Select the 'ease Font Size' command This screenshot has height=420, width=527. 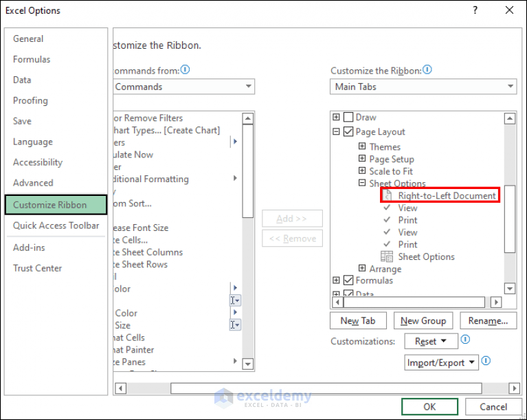pyautogui.click(x=141, y=228)
